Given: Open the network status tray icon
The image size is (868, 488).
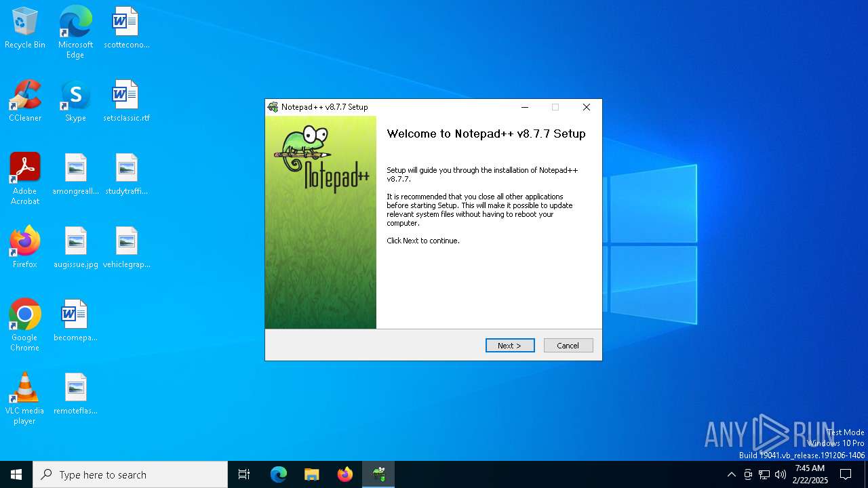Looking at the screenshot, I should (x=764, y=474).
